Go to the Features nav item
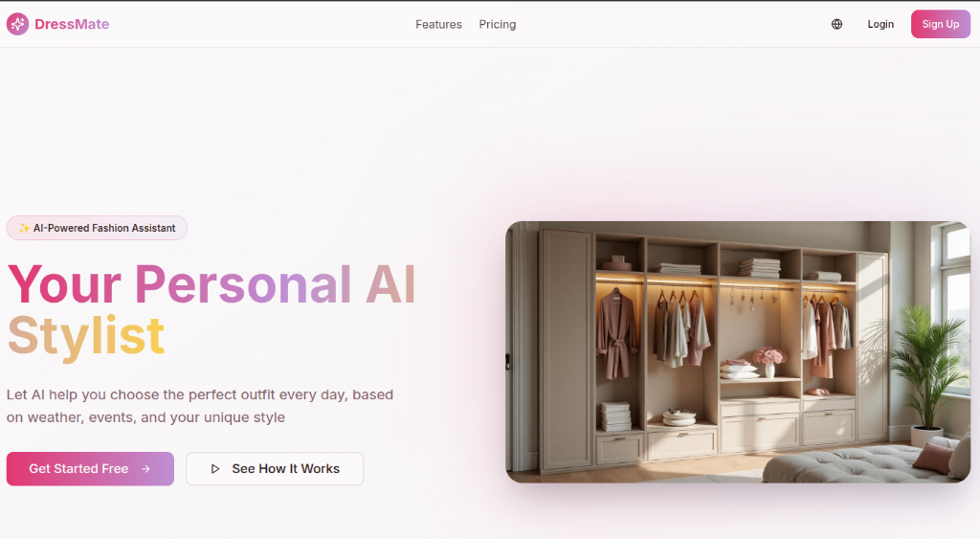The height and width of the screenshot is (539, 980). (x=438, y=24)
